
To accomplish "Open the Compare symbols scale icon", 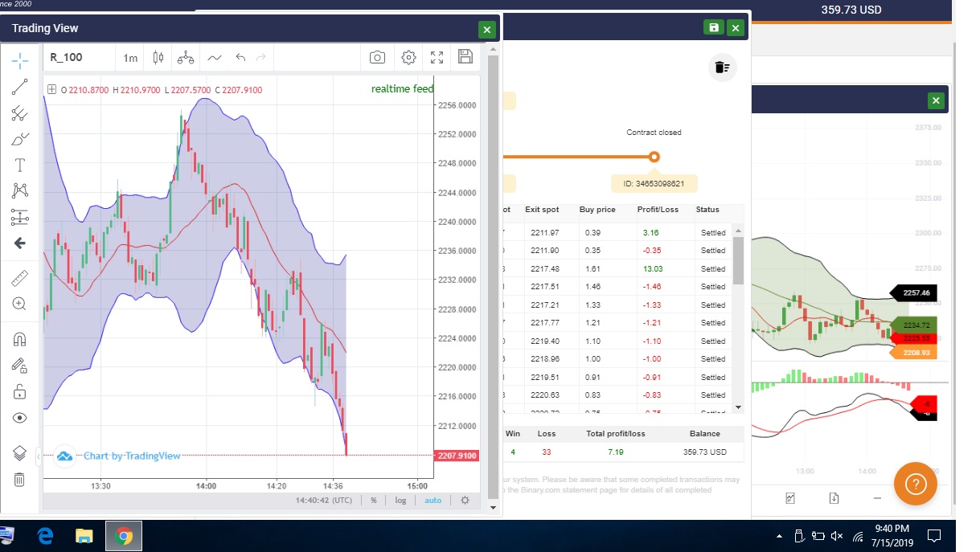I will [x=186, y=57].
